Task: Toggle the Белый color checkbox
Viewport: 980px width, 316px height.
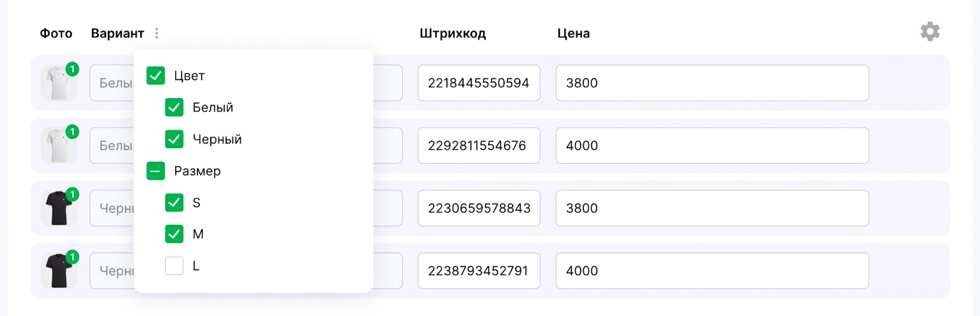Action: pyautogui.click(x=175, y=108)
